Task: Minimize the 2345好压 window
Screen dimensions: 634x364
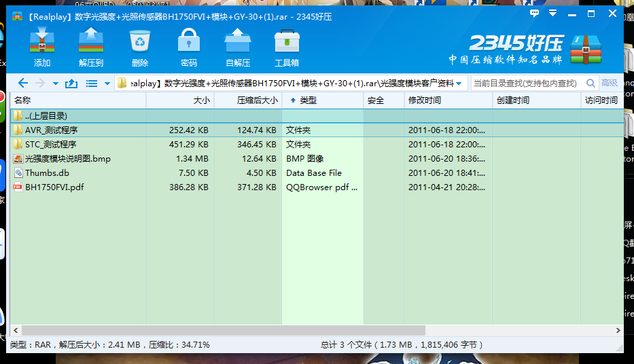Action: [x=572, y=14]
